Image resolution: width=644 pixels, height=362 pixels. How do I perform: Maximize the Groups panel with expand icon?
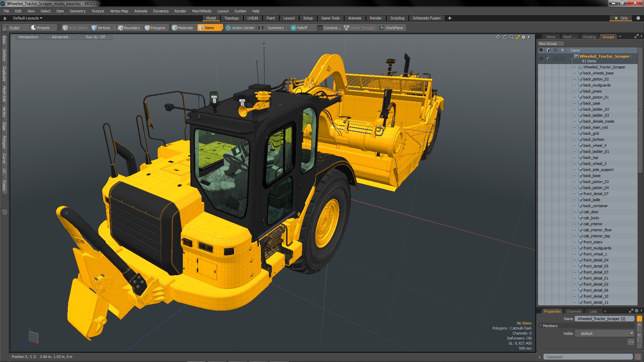(x=636, y=37)
